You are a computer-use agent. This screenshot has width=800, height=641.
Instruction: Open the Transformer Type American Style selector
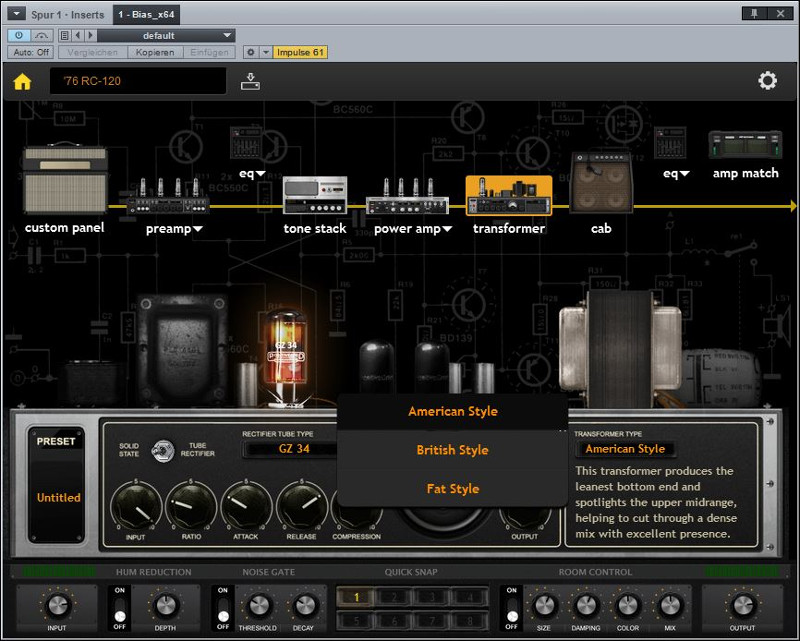(625, 449)
